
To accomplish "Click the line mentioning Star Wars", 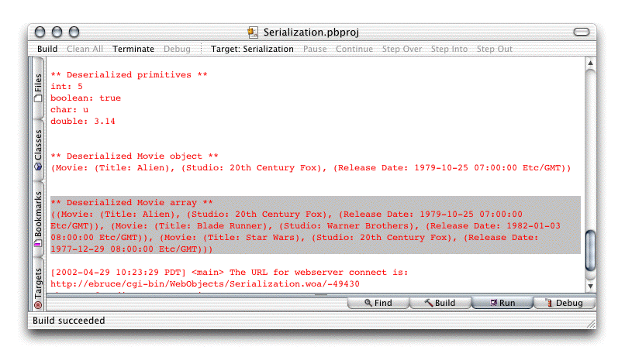I will point(294,237).
